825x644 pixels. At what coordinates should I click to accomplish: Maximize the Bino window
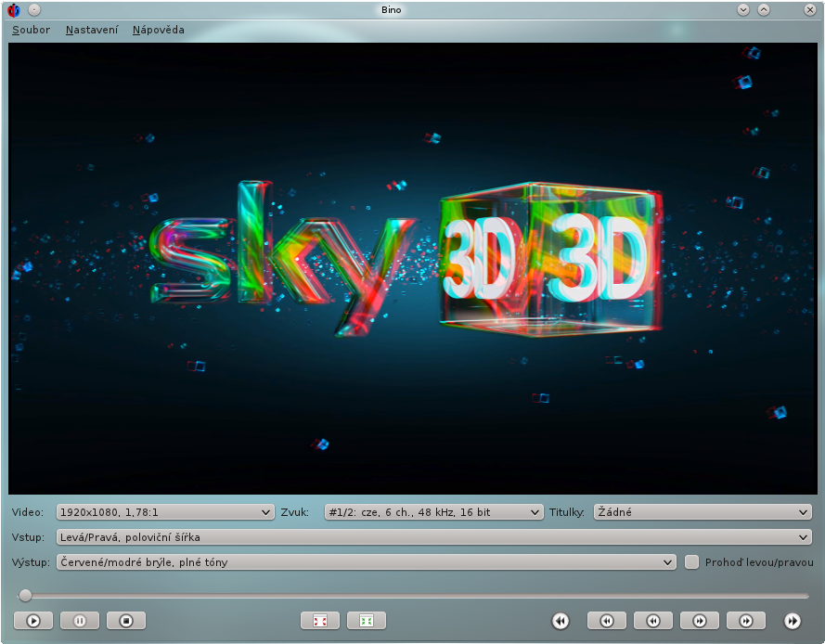click(x=764, y=10)
